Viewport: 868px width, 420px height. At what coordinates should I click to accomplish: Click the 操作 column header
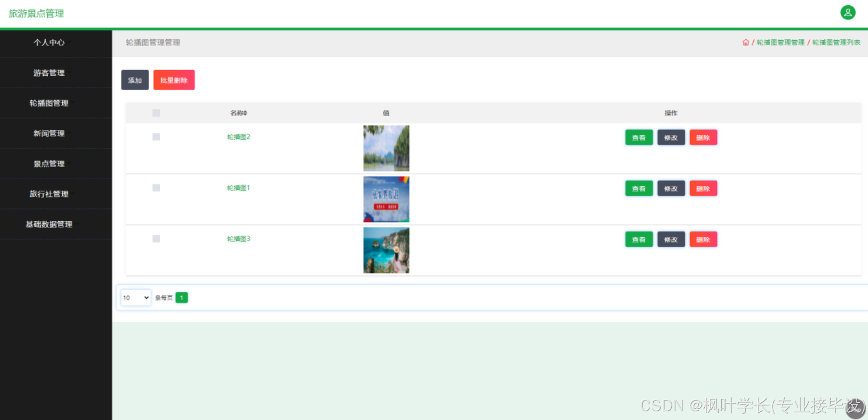[671, 113]
